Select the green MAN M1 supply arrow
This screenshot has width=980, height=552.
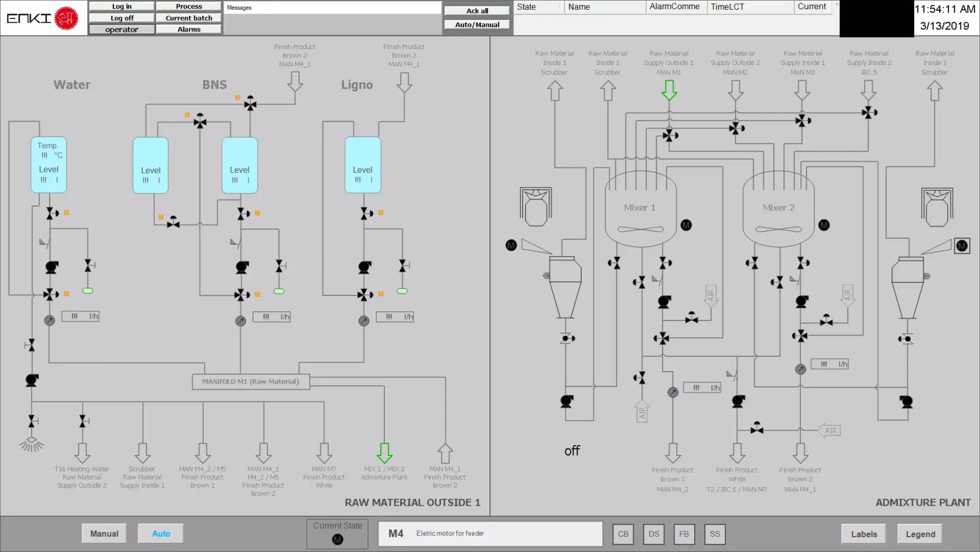click(x=669, y=90)
